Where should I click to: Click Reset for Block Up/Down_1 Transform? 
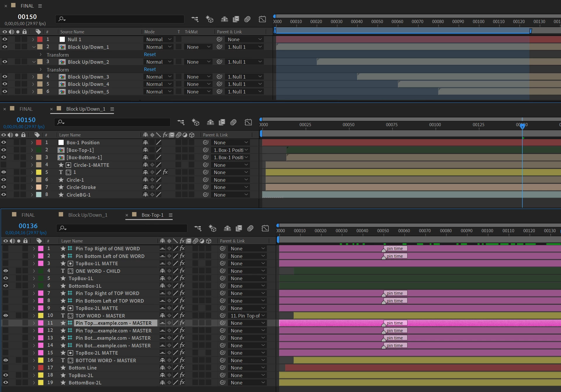point(150,55)
